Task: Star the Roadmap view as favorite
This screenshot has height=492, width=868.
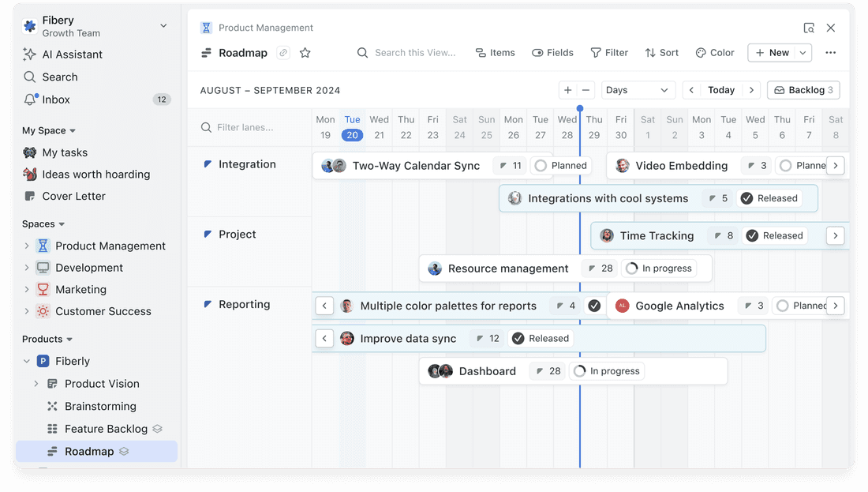Action: click(305, 53)
